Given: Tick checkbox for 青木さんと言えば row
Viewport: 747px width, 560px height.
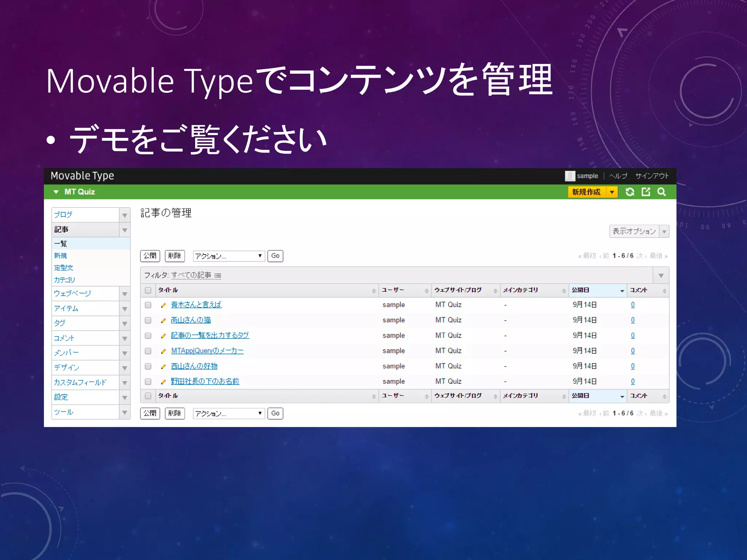Looking at the screenshot, I should 148,305.
